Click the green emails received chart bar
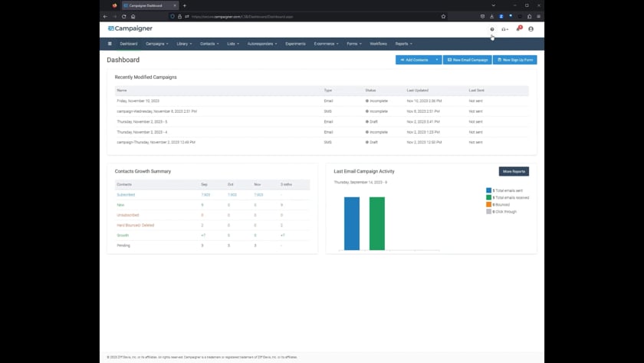This screenshot has height=363, width=644. 377,223
